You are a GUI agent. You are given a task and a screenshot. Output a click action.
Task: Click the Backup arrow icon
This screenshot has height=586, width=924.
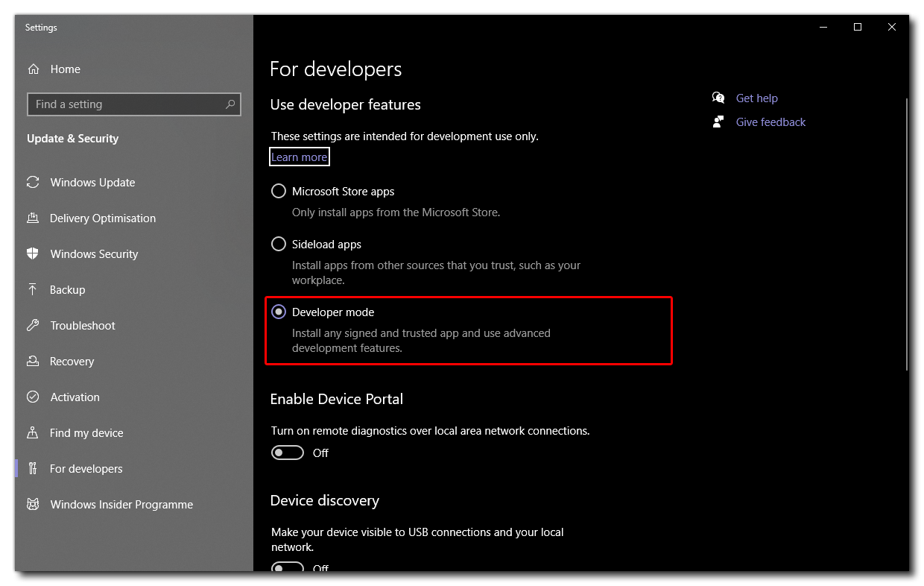tap(33, 290)
